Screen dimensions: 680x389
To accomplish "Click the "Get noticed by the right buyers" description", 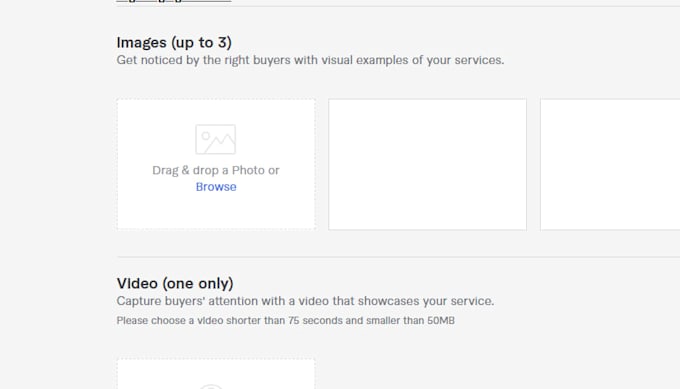I will (x=310, y=60).
